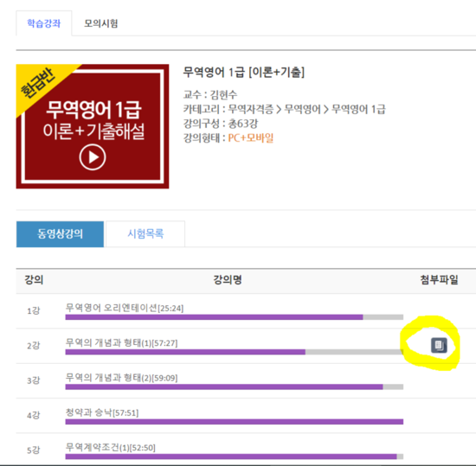Viewport: 476px width, 466px height.
Task: Click progress bar of lecture 2강
Action: (235, 352)
